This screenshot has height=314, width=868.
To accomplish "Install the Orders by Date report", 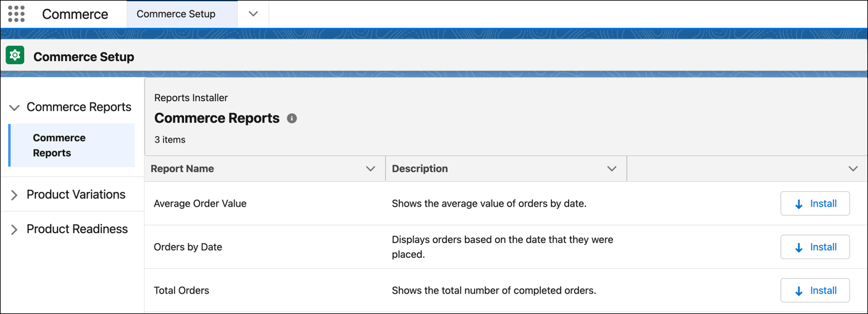I will (815, 247).
